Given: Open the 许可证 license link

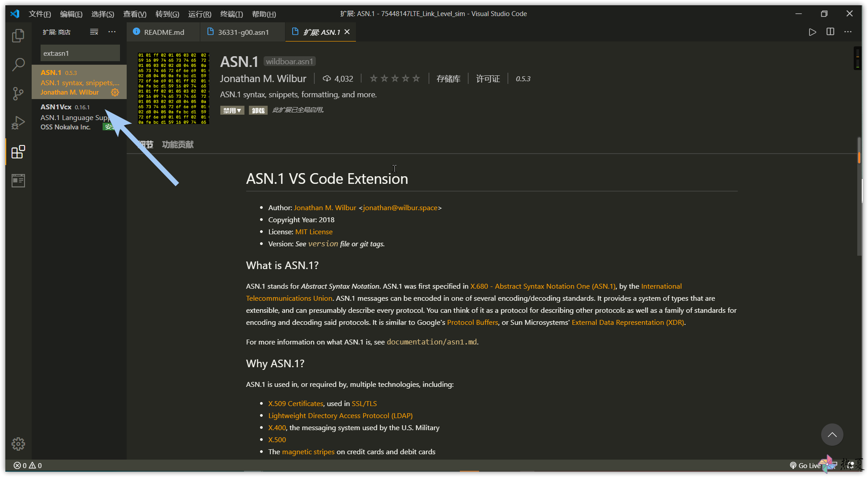Looking at the screenshot, I should [488, 79].
